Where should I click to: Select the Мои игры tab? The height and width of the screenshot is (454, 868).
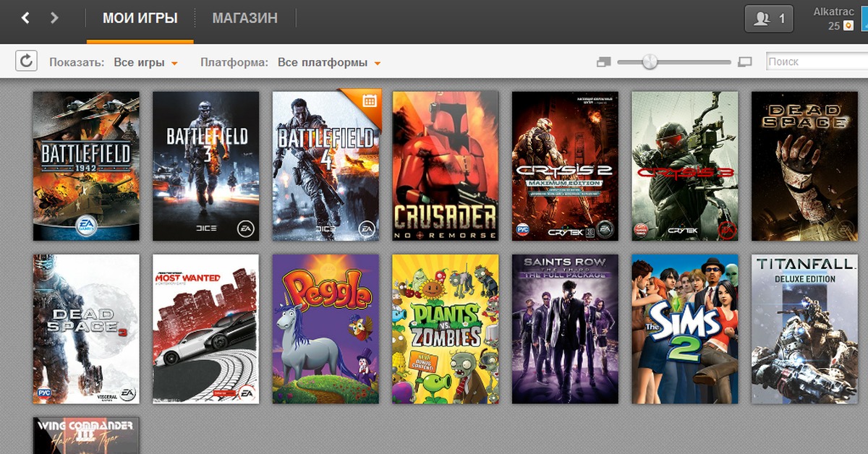[140, 19]
